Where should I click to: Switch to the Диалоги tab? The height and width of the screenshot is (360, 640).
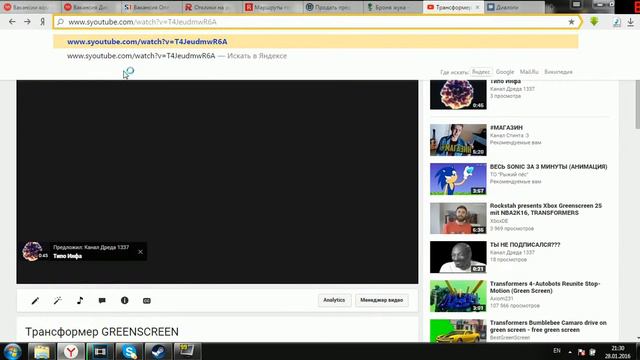(514, 7)
